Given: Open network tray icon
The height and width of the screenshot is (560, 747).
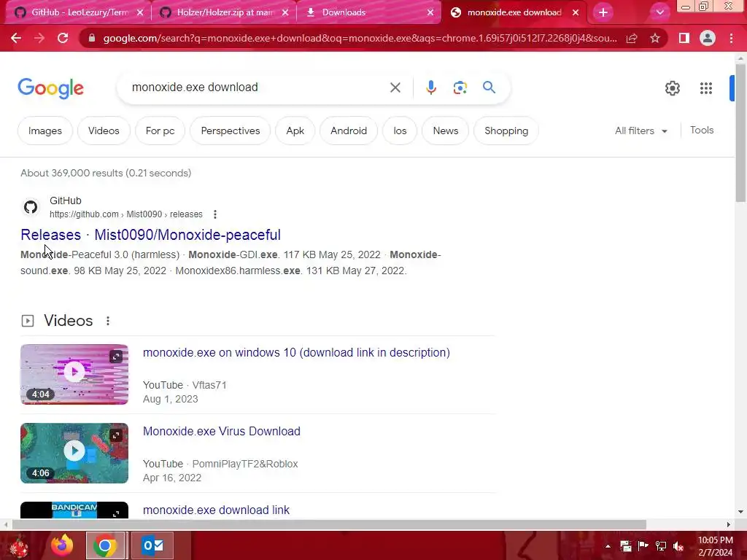Looking at the screenshot, I should point(661,546).
